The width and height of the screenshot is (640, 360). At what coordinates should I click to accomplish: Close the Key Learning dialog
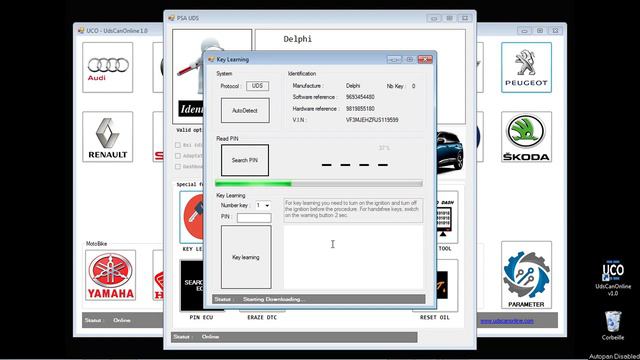point(425,60)
